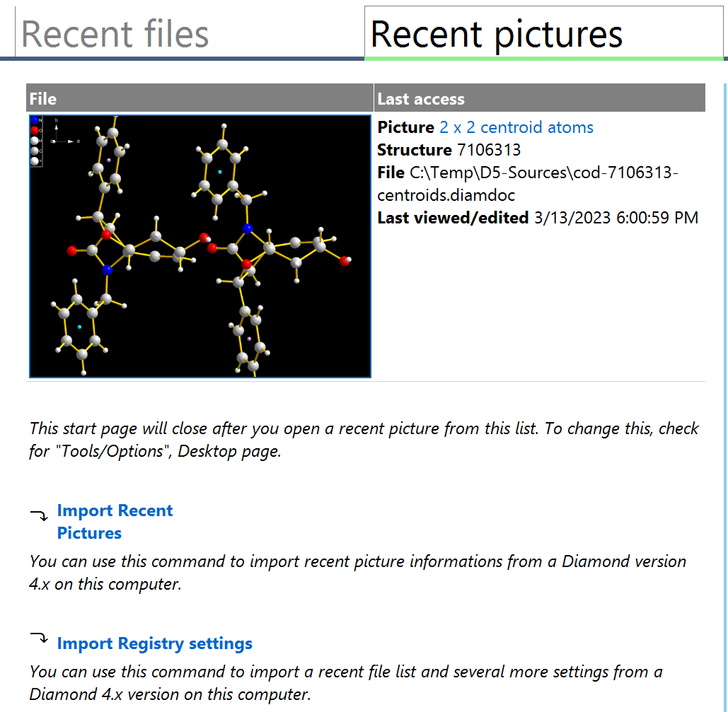Click the red oxygen color swatch in the legend

34,130
